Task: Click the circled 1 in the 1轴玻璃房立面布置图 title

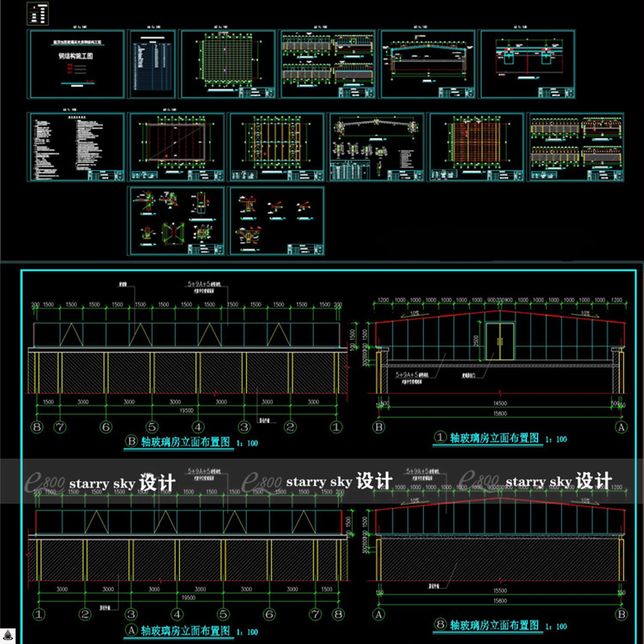Action: coord(440,437)
